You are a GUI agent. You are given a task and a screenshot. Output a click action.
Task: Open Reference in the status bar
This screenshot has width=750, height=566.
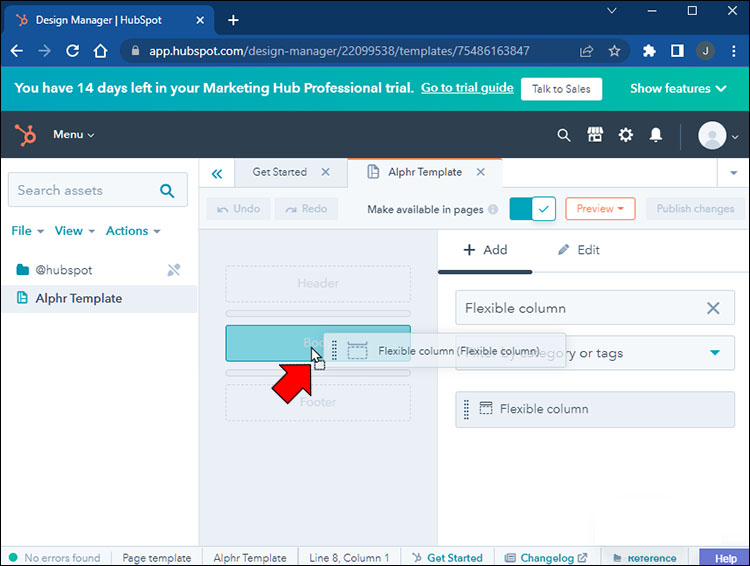[x=644, y=558]
